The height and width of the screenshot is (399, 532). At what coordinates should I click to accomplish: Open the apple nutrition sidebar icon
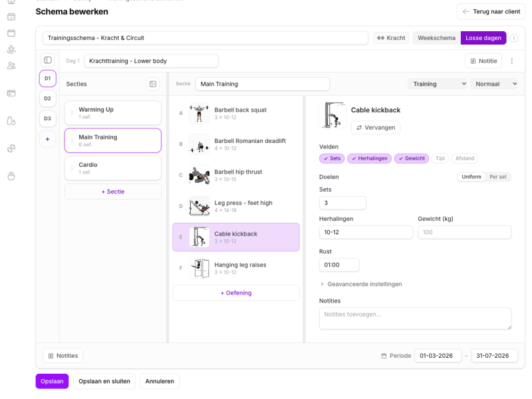pyautogui.click(x=11, y=121)
